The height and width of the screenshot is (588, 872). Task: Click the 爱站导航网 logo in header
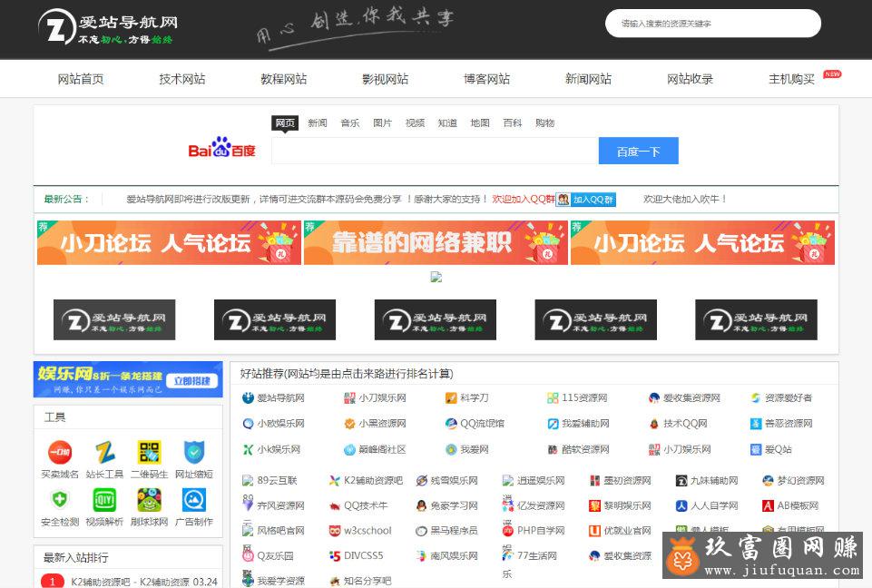[x=109, y=27]
